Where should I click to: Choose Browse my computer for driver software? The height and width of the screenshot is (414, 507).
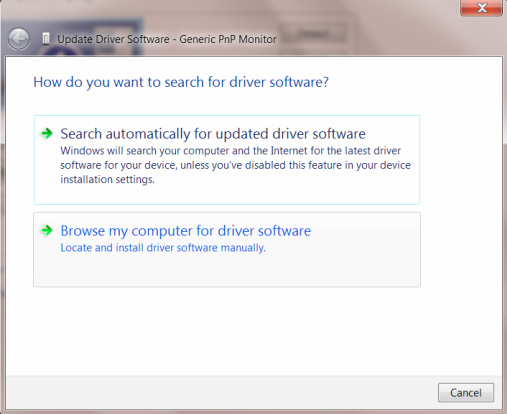coord(227,249)
